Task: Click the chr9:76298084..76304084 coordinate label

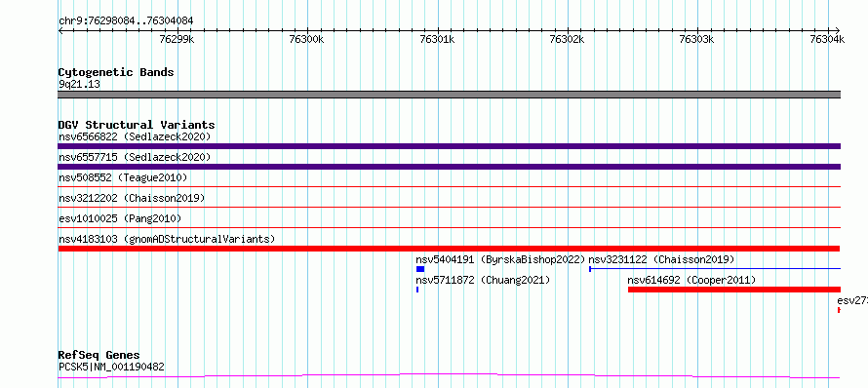Action: pyautogui.click(x=126, y=21)
